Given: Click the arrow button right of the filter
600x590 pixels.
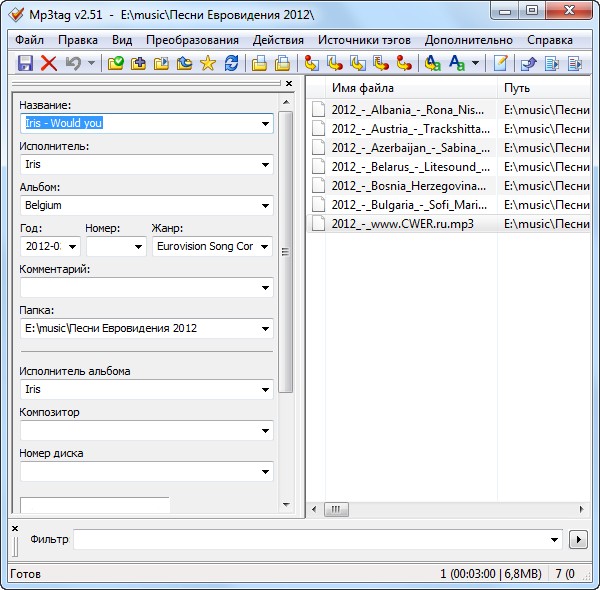Looking at the screenshot, I should tap(577, 540).
